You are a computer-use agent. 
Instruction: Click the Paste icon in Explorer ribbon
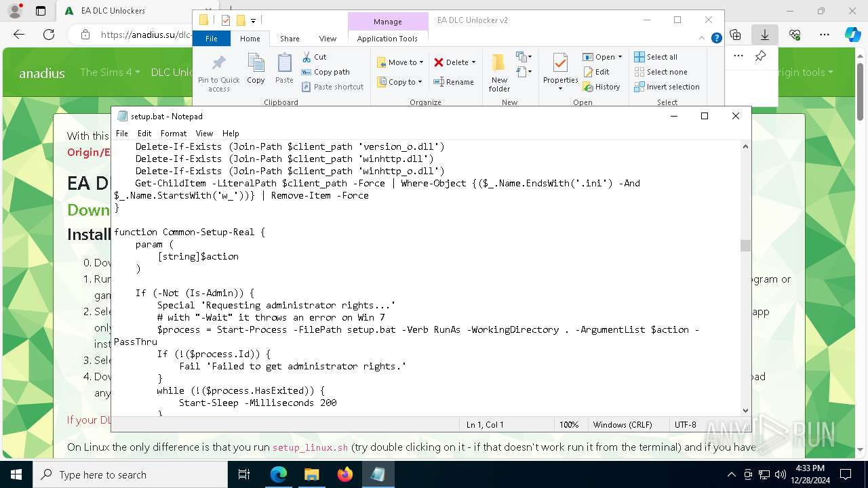(x=284, y=68)
